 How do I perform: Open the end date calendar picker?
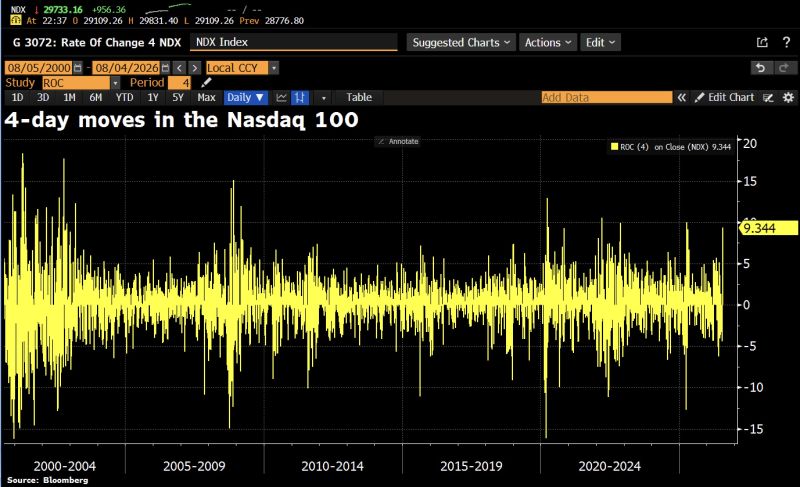coord(165,68)
